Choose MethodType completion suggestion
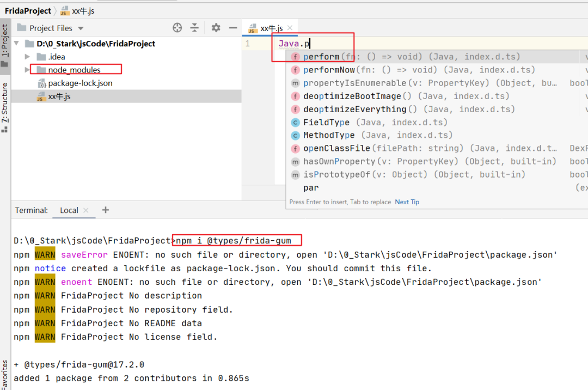This screenshot has width=588, height=390. 437,135
